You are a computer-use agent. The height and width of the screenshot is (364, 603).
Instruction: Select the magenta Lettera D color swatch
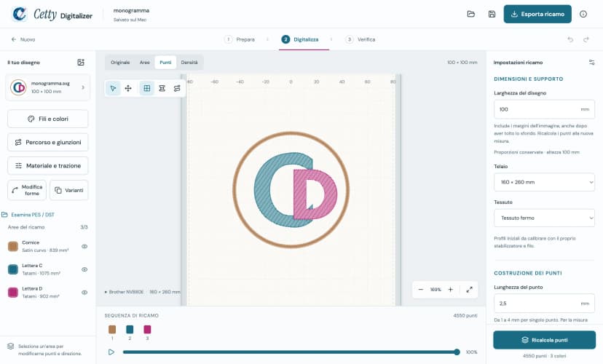[x=13, y=293]
